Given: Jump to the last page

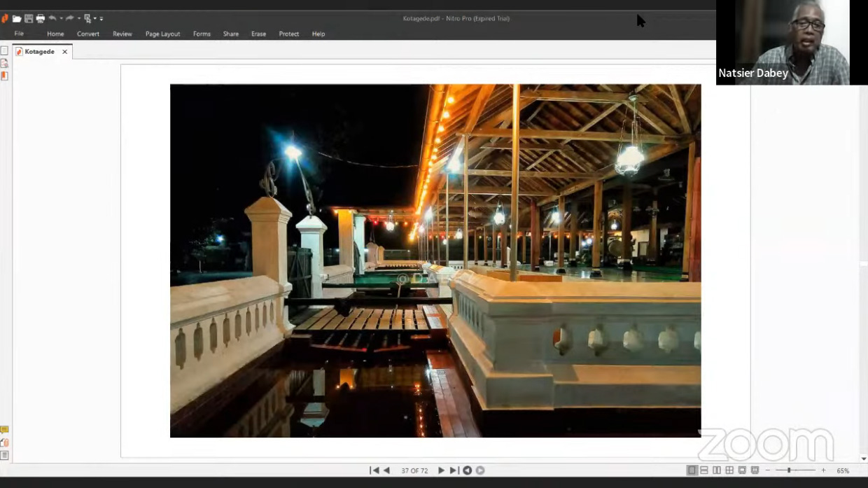Looking at the screenshot, I should [454, 470].
